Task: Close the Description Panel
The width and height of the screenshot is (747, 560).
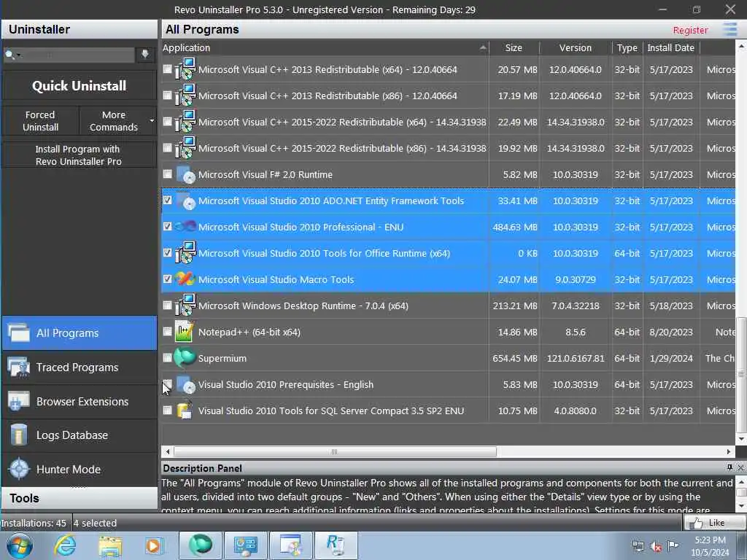Action: tap(741, 467)
